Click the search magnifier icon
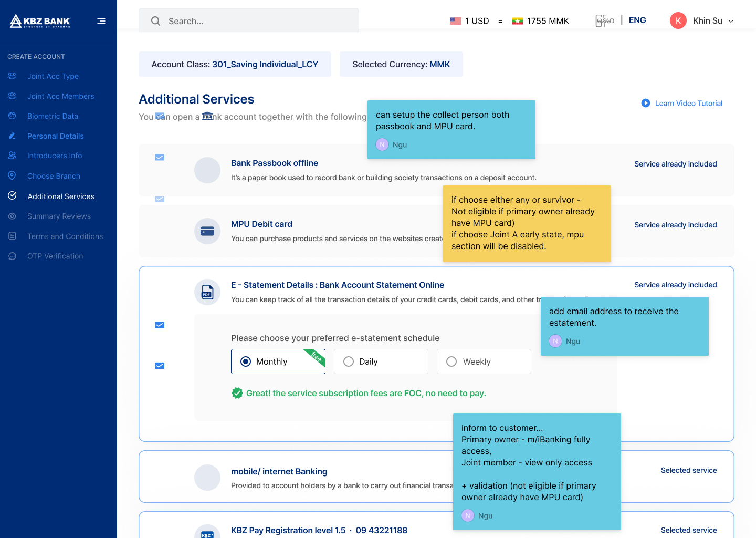Image resolution: width=756 pixels, height=538 pixels. point(155,21)
